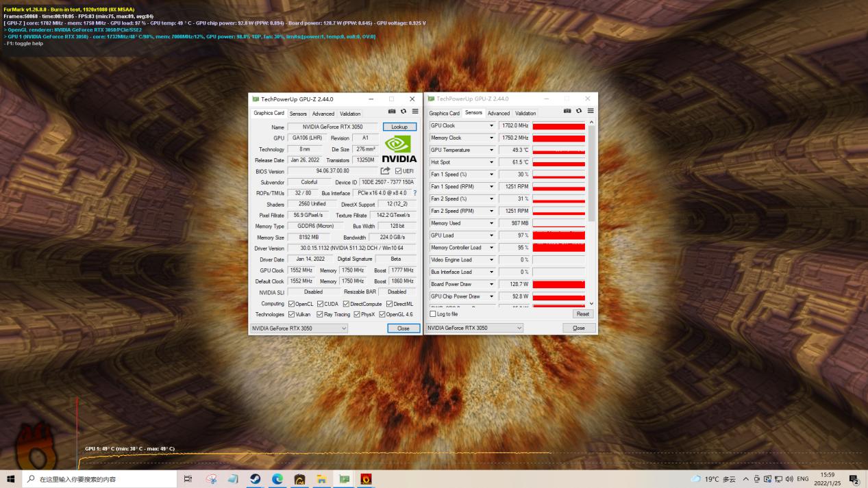Click the camera screenshot icon in GPU-Z
The image size is (868, 488).
(x=391, y=112)
